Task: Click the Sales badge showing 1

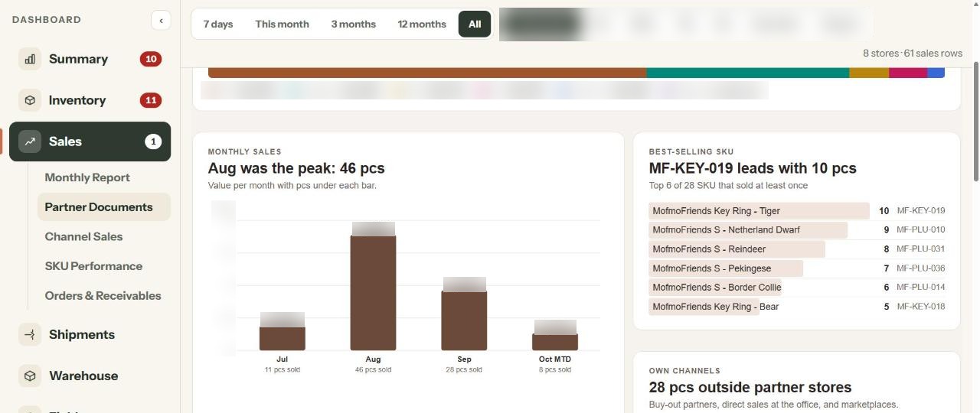Action: pyautogui.click(x=153, y=141)
